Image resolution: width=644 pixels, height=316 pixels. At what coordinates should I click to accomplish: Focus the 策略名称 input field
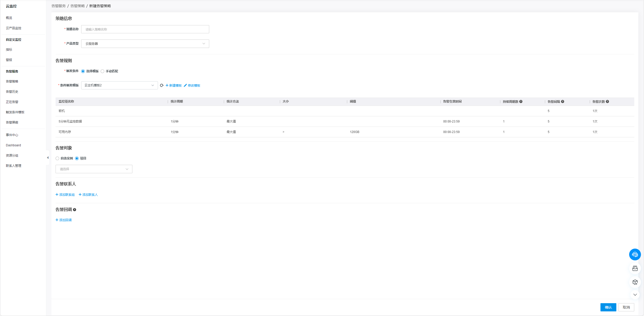[145, 29]
